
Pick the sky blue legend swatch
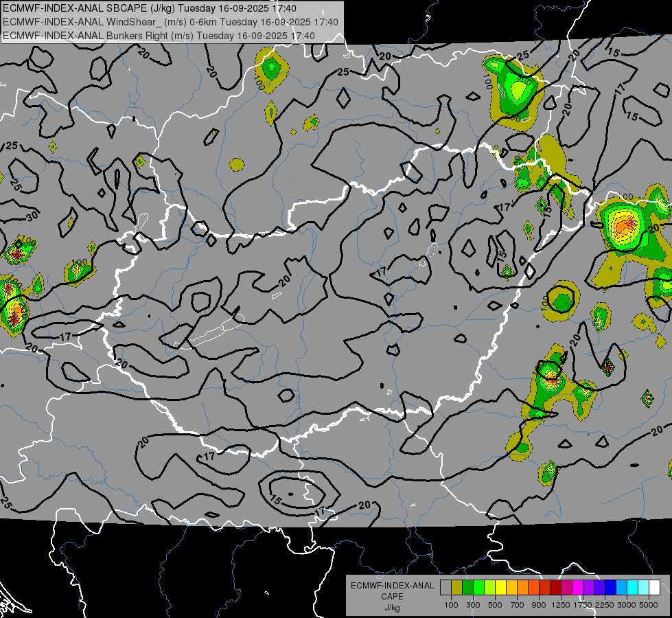622,588
